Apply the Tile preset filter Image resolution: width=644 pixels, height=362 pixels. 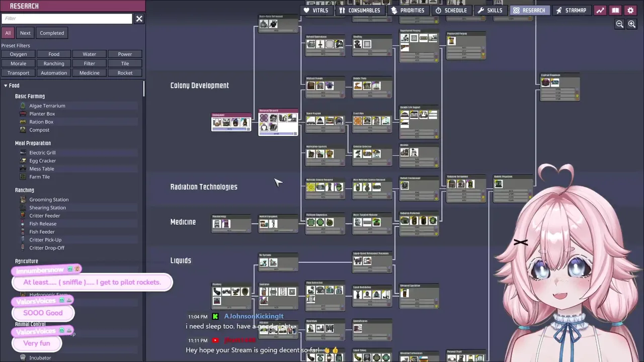[x=125, y=63]
